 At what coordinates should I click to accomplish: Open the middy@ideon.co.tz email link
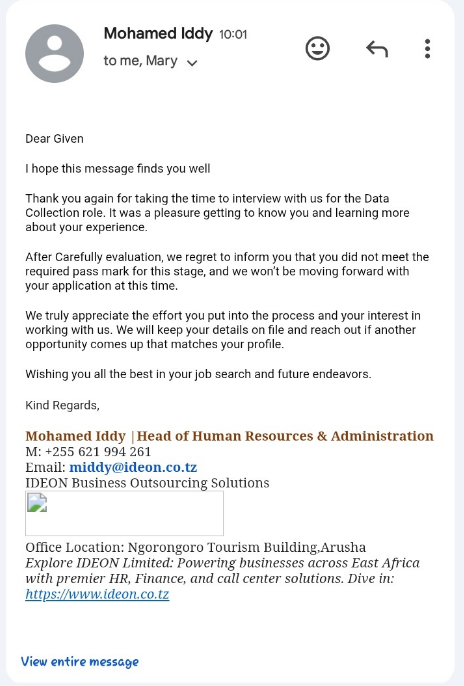tap(133, 467)
